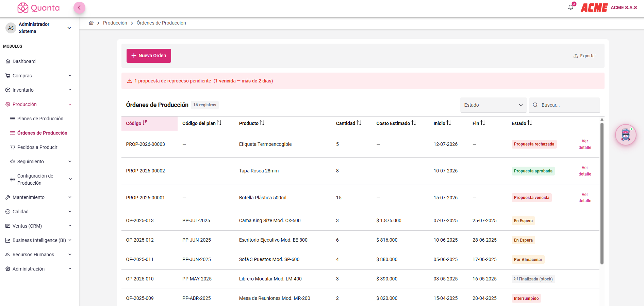The width and height of the screenshot is (644, 306).
Task: Click the pending reprocess proposal alert text
Action: 203,81
